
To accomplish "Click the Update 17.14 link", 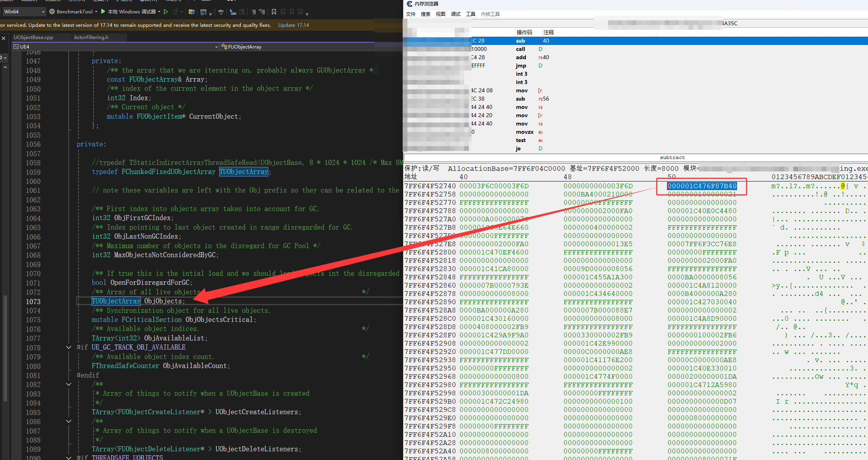I will [293, 25].
